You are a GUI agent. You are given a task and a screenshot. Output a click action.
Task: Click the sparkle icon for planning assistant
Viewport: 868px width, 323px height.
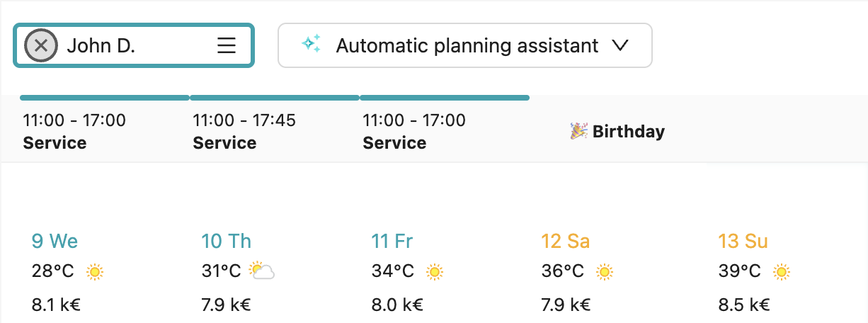310,45
